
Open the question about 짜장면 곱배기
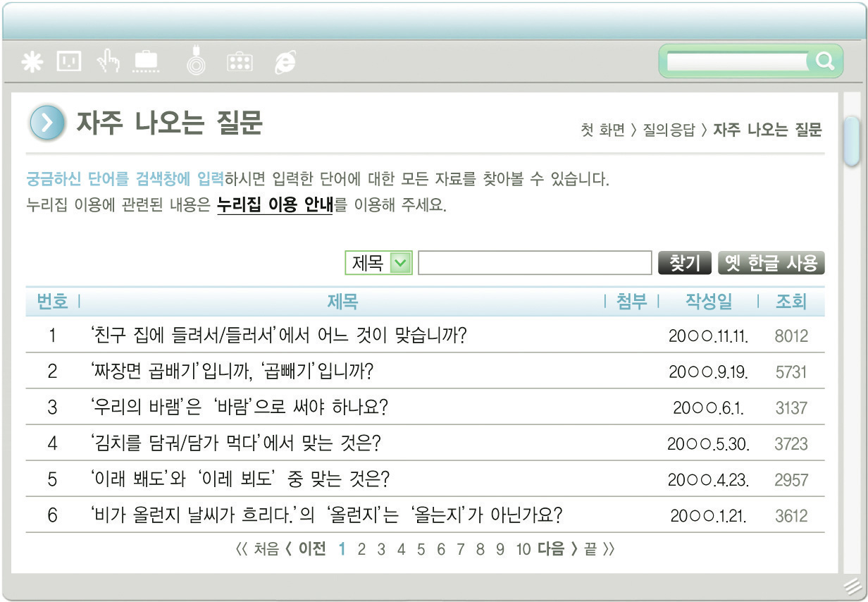(x=232, y=371)
